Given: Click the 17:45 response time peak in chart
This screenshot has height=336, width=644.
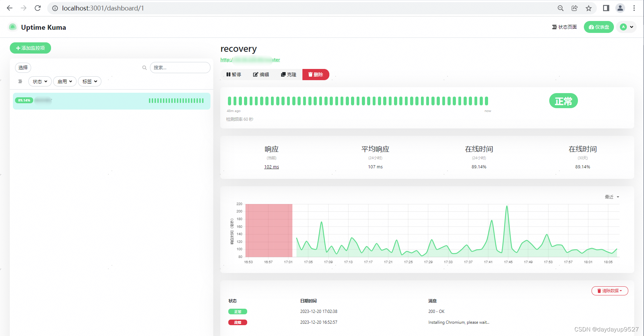Looking at the screenshot, I should [507, 206].
